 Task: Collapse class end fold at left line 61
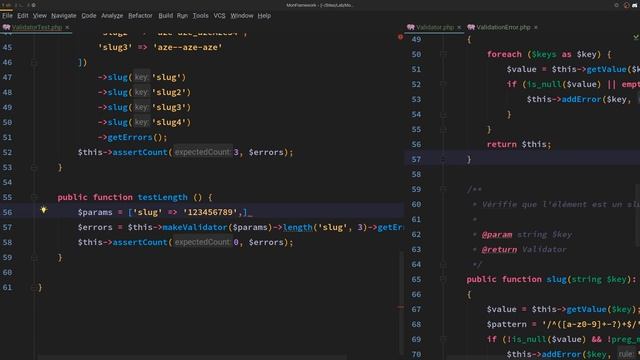(34, 287)
